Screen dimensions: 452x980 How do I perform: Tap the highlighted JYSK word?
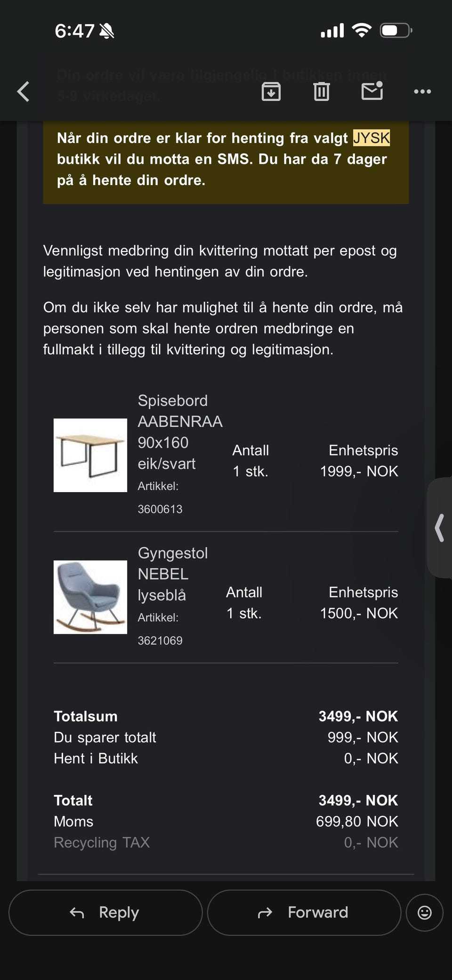(x=371, y=138)
